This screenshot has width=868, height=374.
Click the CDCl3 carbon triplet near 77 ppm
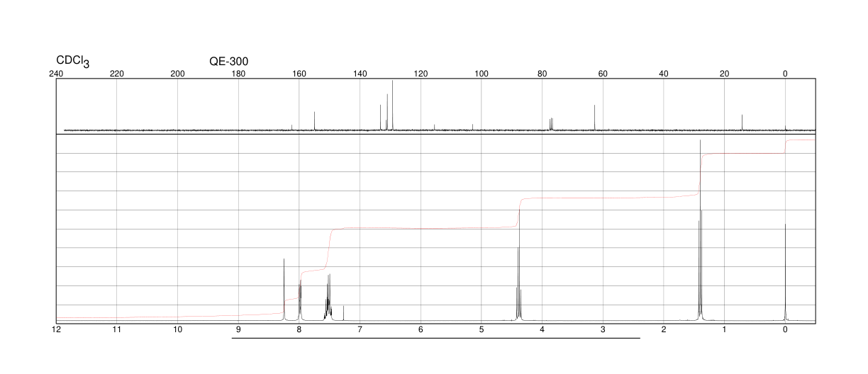click(x=551, y=124)
